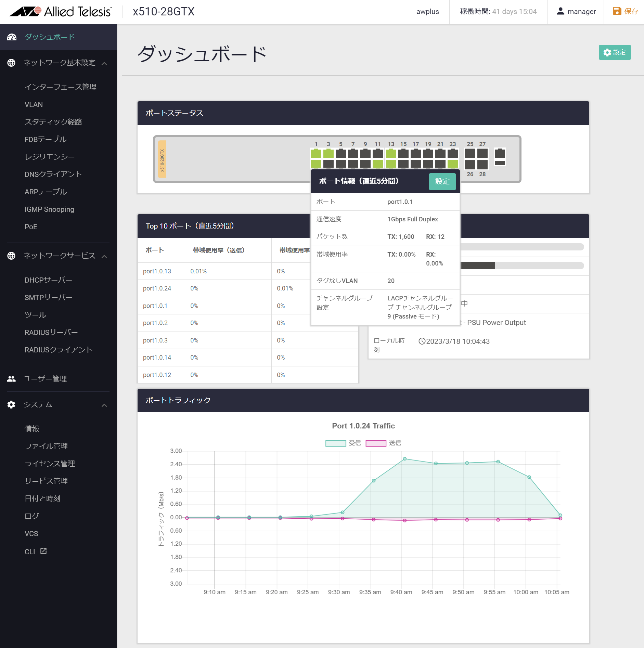Collapse the ネットワーク基本設定 section chevron
The image size is (644, 648).
[105, 63]
